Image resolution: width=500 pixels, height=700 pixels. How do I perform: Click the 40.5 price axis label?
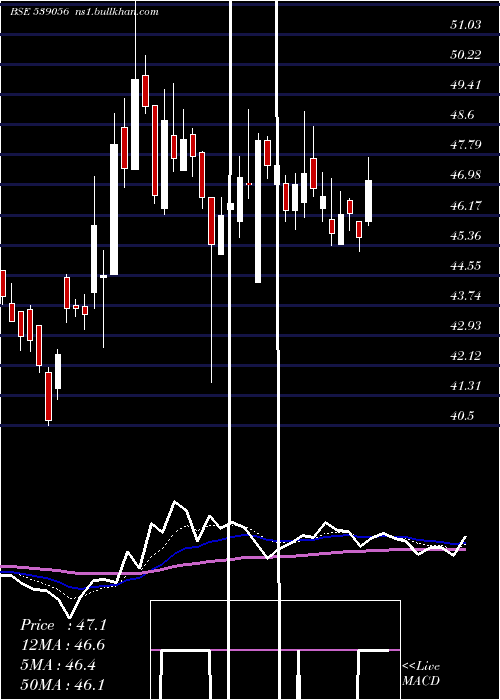(x=462, y=416)
